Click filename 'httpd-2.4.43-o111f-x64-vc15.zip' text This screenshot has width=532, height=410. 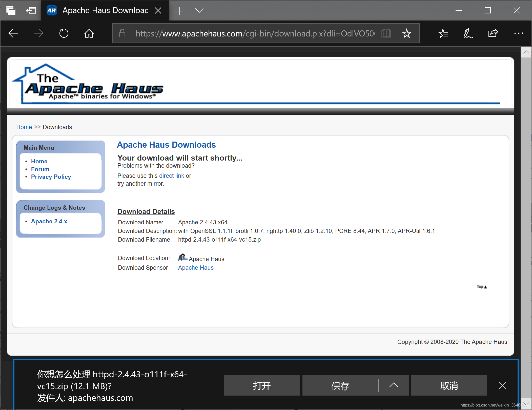219,240
